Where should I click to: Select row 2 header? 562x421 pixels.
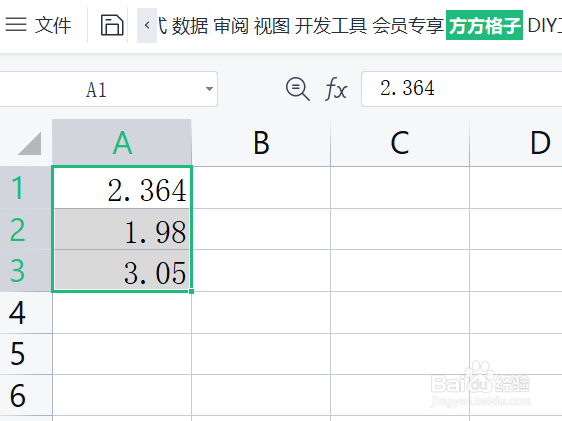point(25,229)
